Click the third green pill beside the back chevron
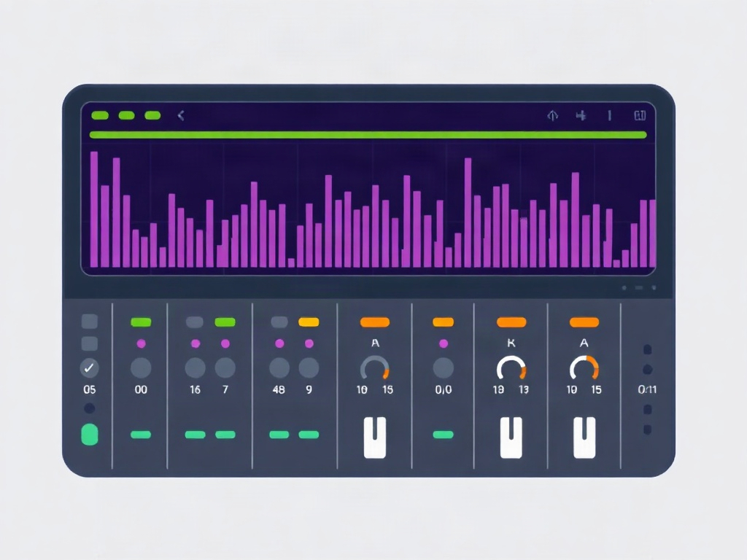This screenshot has height=560, width=747. coord(152,115)
